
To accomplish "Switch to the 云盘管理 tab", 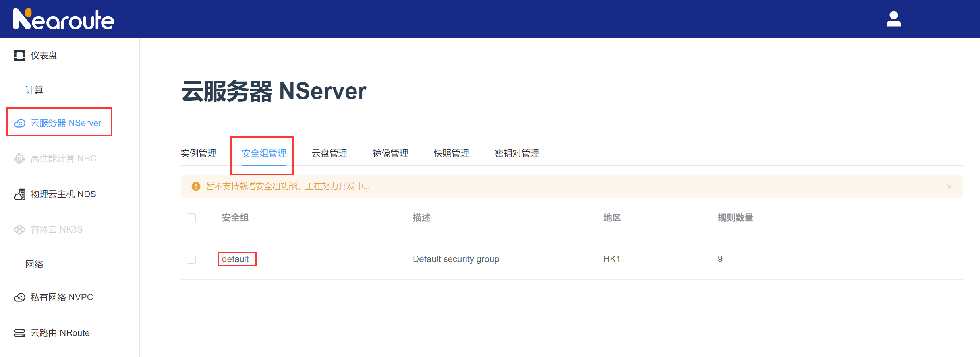I will 329,153.
